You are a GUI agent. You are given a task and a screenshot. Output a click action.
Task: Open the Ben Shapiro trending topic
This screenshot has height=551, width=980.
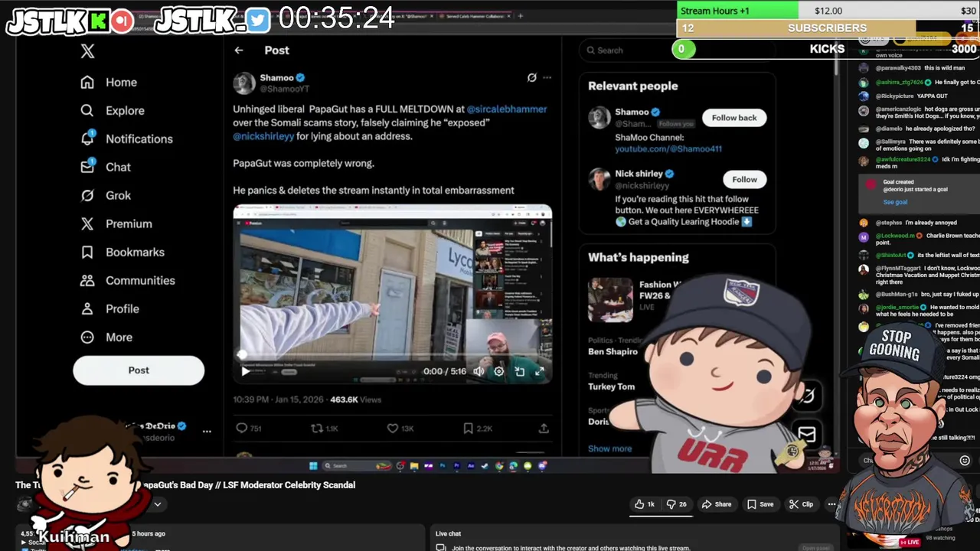click(612, 351)
